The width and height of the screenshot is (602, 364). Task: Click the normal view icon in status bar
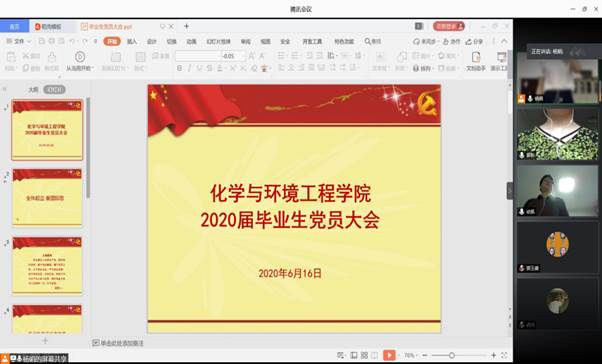tap(354, 355)
